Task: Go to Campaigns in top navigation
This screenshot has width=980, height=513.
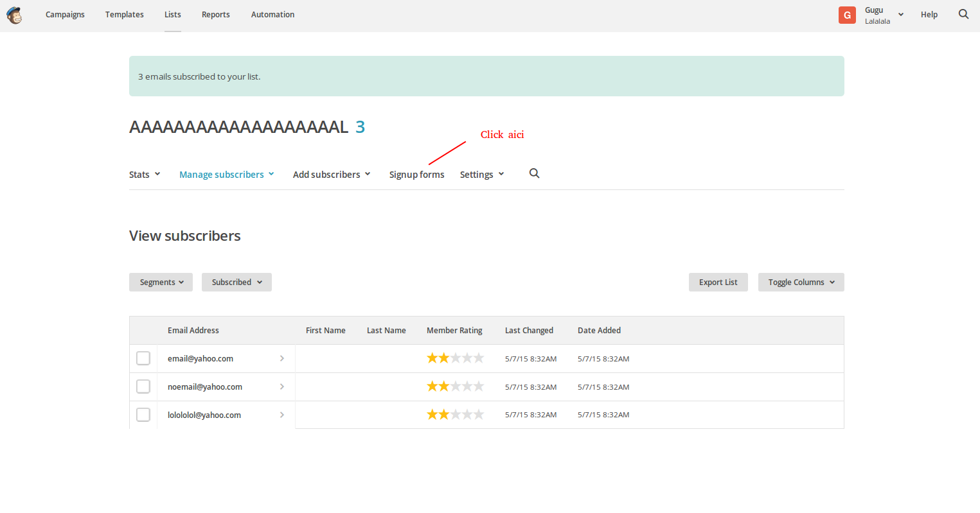Action: pyautogui.click(x=65, y=14)
